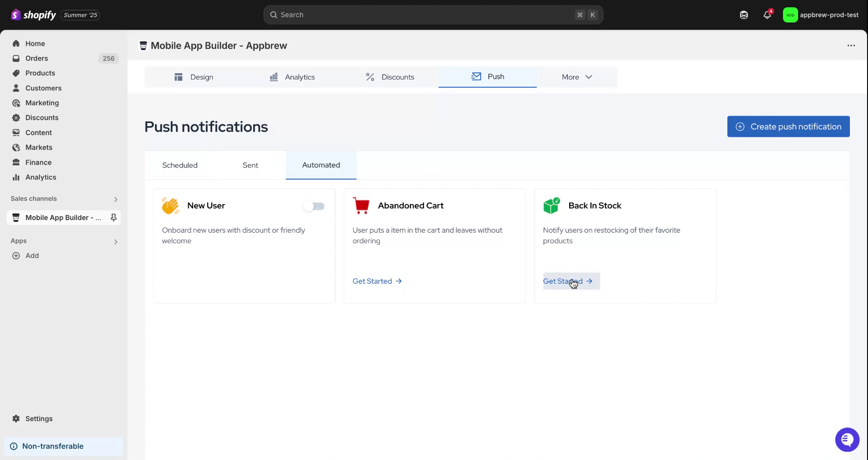Expand the More dropdown tab

pos(576,77)
